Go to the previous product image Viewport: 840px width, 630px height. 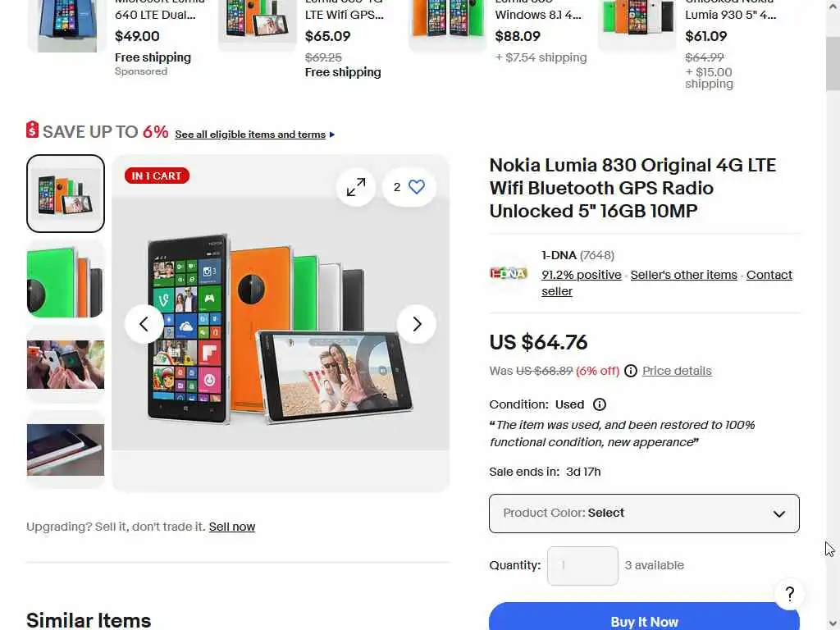tap(144, 324)
